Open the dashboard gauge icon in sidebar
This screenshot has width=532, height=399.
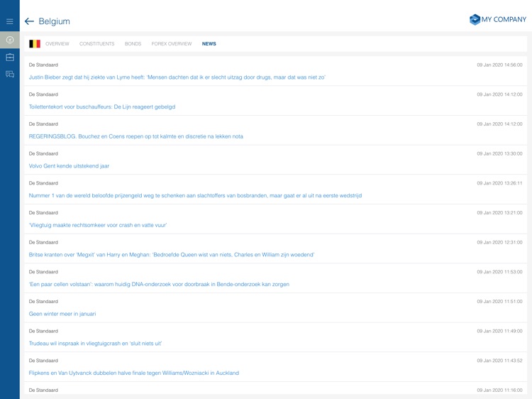click(x=10, y=40)
